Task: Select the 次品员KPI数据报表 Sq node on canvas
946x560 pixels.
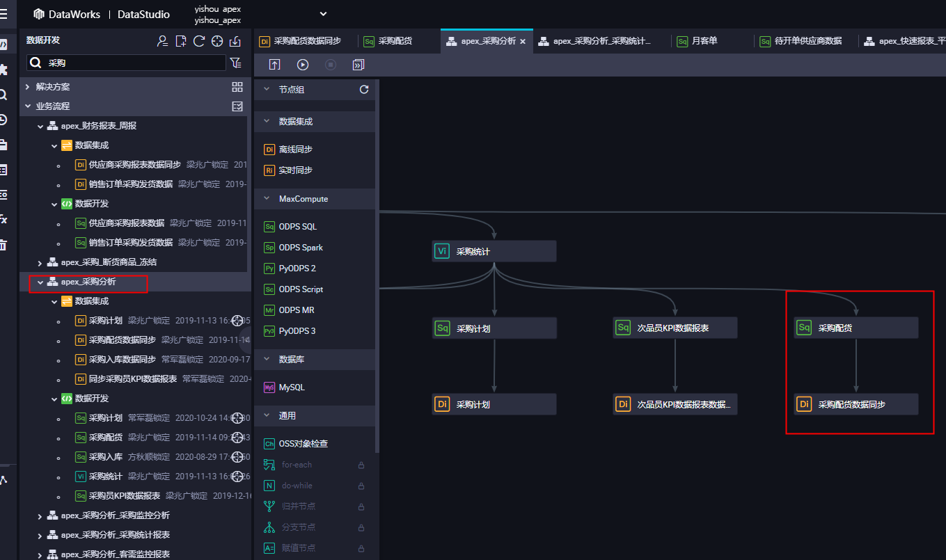Action: pos(675,328)
